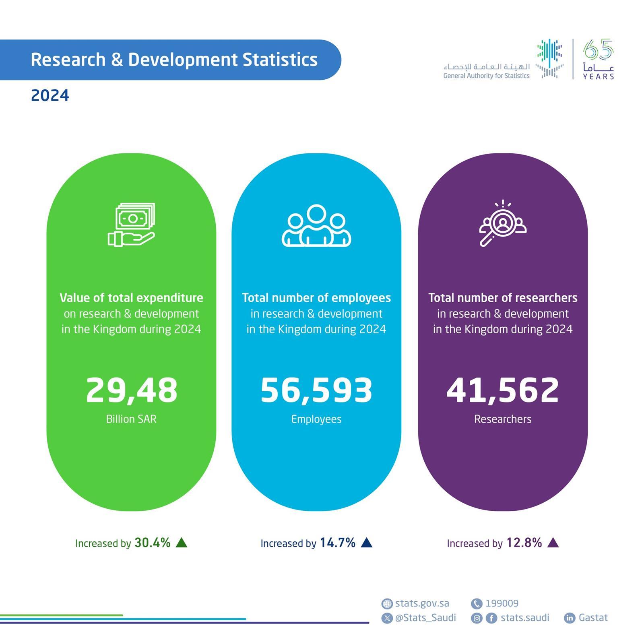Click the group of employees icon
This screenshot has width=644, height=644.
pos(316,226)
